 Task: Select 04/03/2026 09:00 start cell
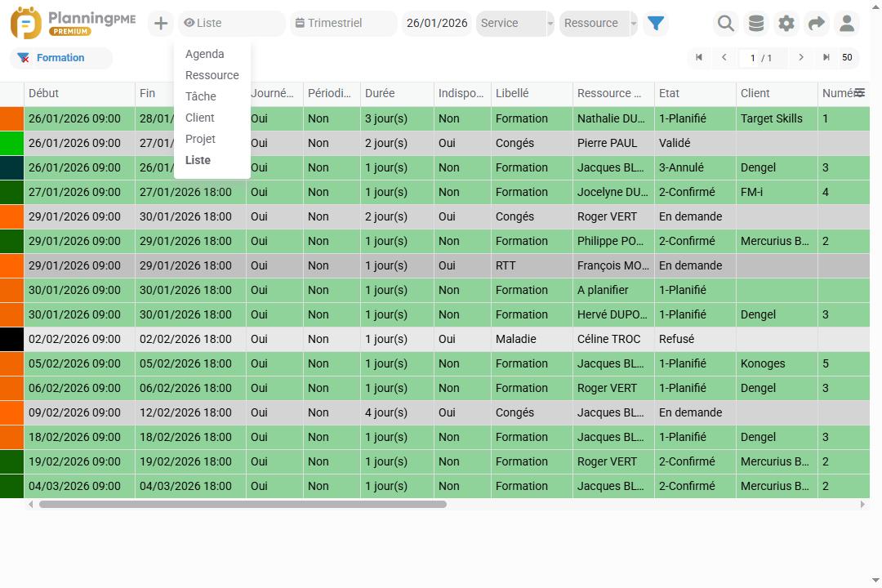[x=79, y=486]
